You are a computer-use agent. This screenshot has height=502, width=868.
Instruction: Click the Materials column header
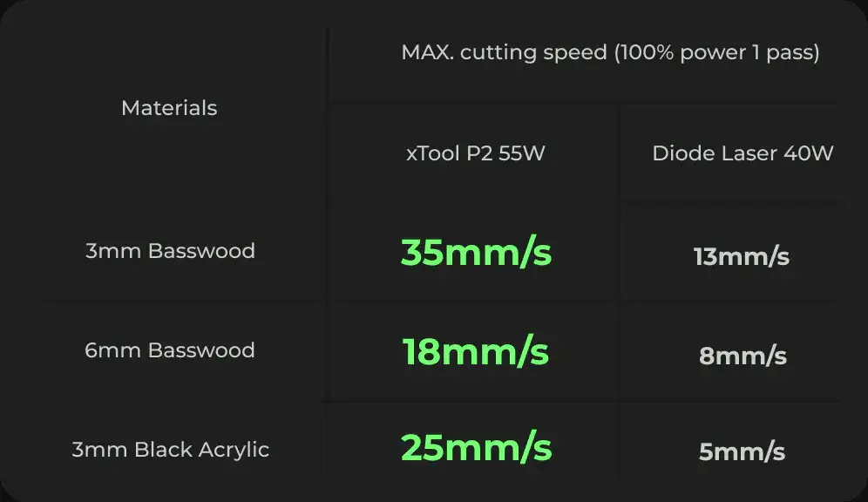[169, 108]
